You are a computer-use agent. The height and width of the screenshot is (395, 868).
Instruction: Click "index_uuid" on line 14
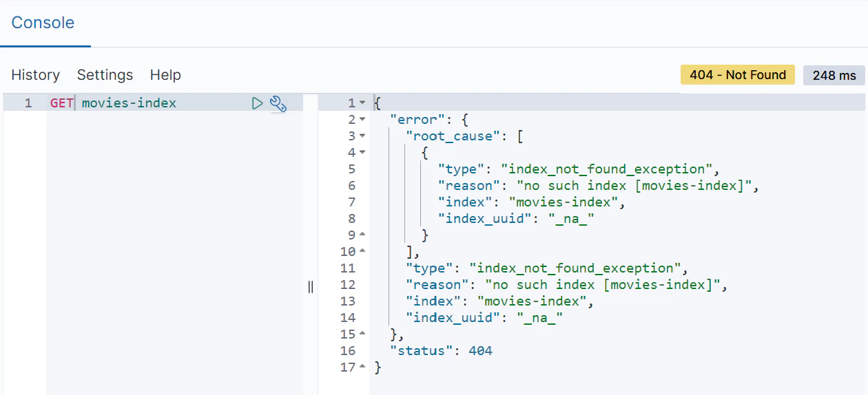453,318
